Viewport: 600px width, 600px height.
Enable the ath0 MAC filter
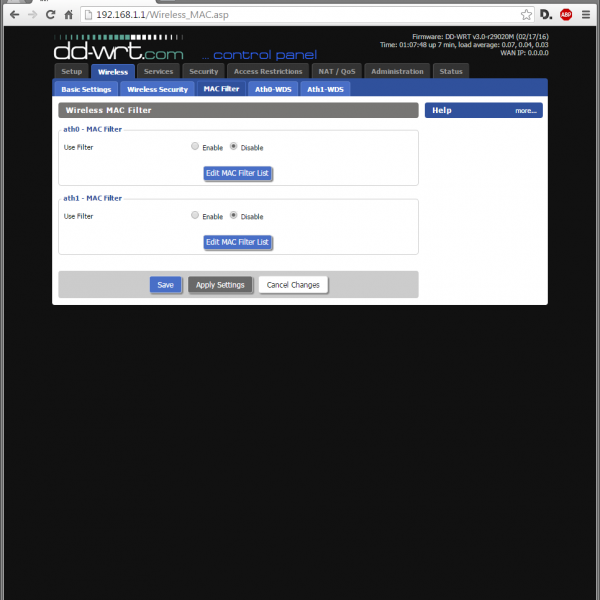point(195,147)
